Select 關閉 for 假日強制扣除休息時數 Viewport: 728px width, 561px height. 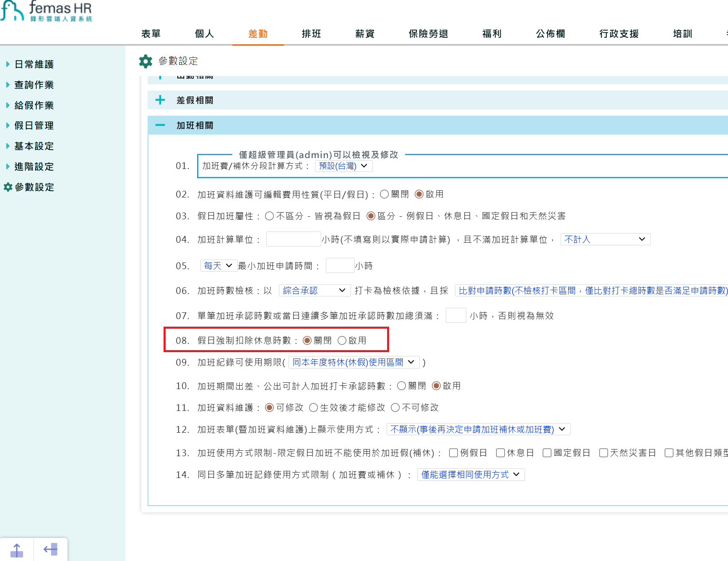307,340
